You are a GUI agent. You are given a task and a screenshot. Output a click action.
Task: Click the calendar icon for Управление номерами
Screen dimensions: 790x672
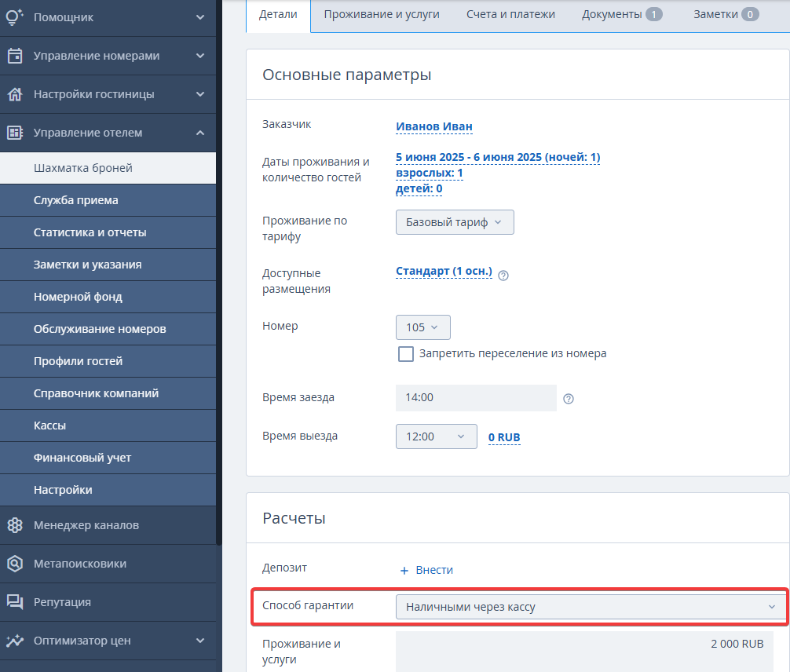tap(15, 56)
